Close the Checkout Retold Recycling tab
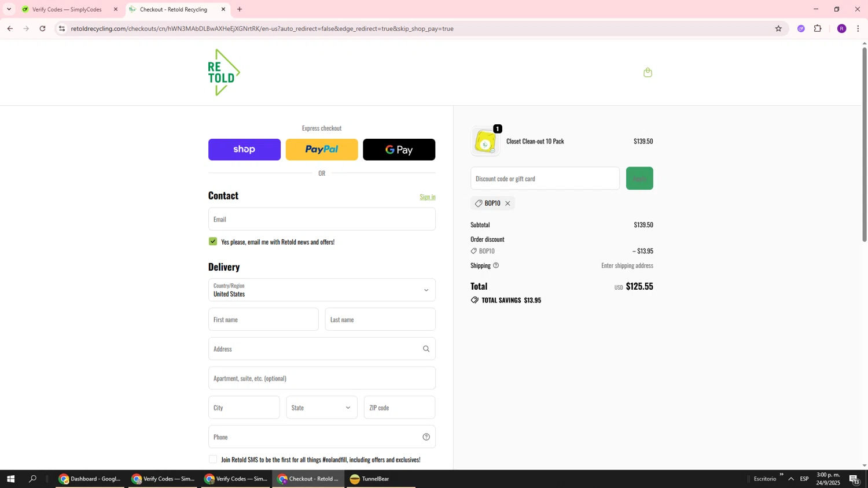The height and width of the screenshot is (488, 868). [x=223, y=9]
